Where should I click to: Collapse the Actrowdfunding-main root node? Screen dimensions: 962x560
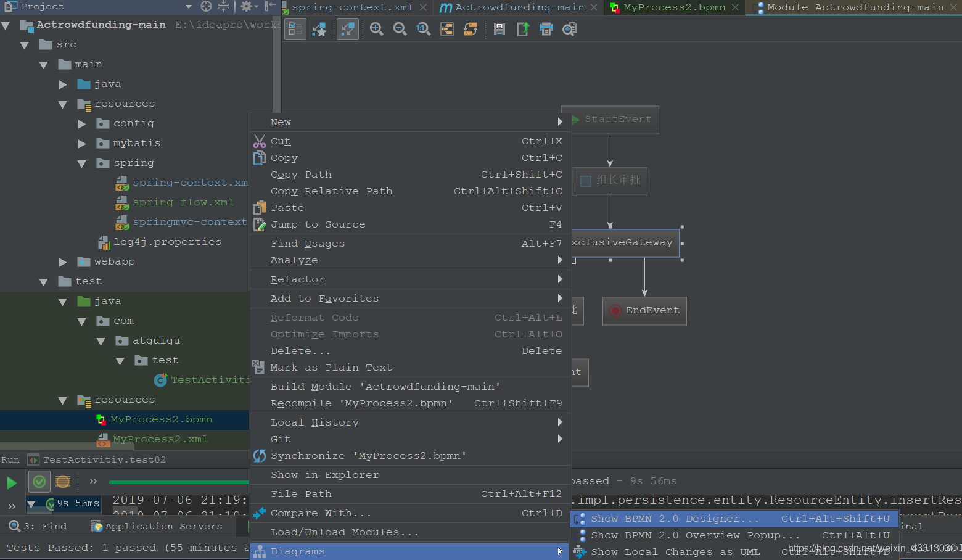[6, 26]
